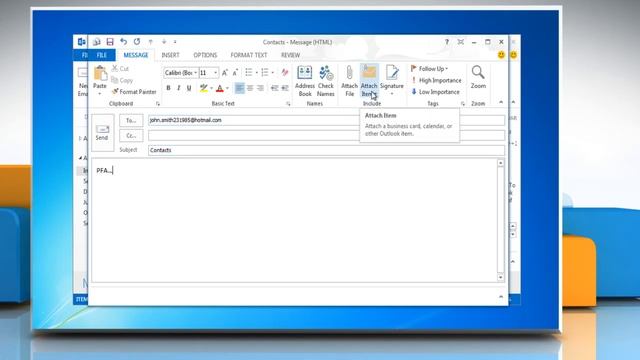Toggle Italic formatting
640x360 pixels.
click(178, 88)
